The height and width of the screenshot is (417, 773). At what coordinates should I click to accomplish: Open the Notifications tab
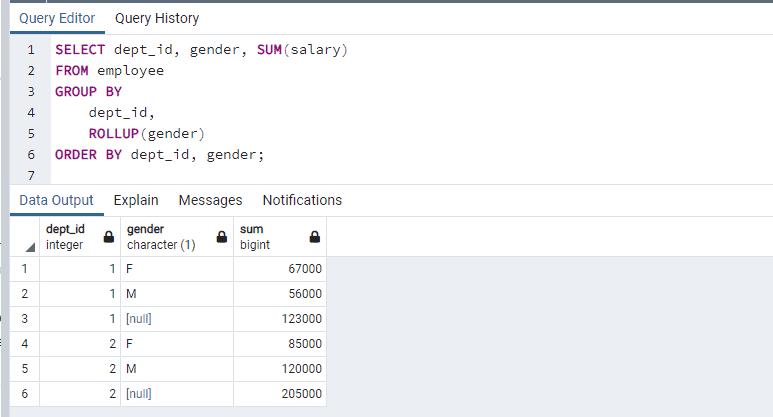click(x=301, y=200)
